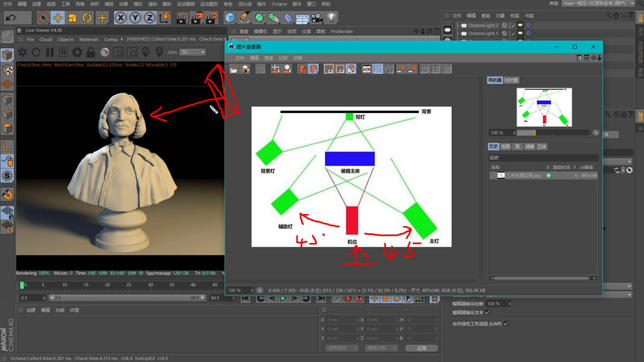Toggle the 允许线性工作流程 (LWF) checkbox
This screenshot has height=362, width=644.
[506, 324]
